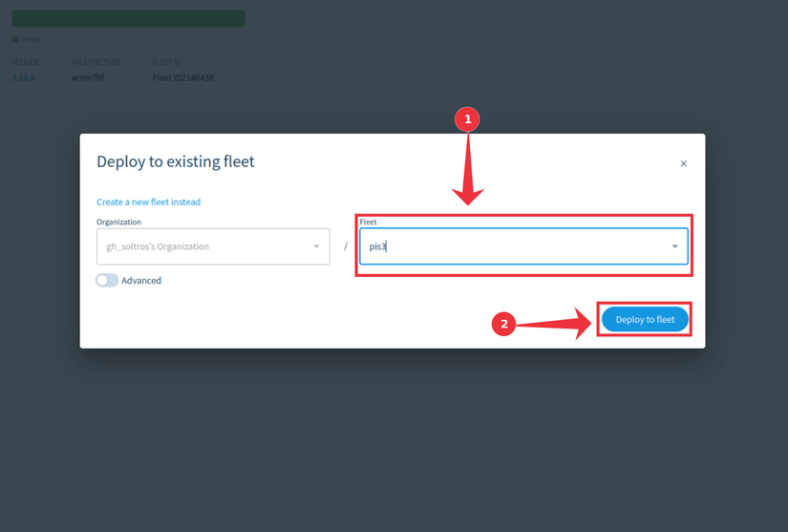The height and width of the screenshot is (532, 788).
Task: Select the armv7hf architecture value
Action: 88,77
